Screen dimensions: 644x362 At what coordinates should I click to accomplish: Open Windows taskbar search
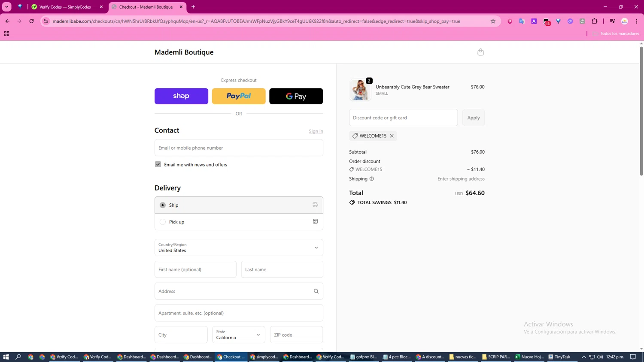(x=18, y=357)
